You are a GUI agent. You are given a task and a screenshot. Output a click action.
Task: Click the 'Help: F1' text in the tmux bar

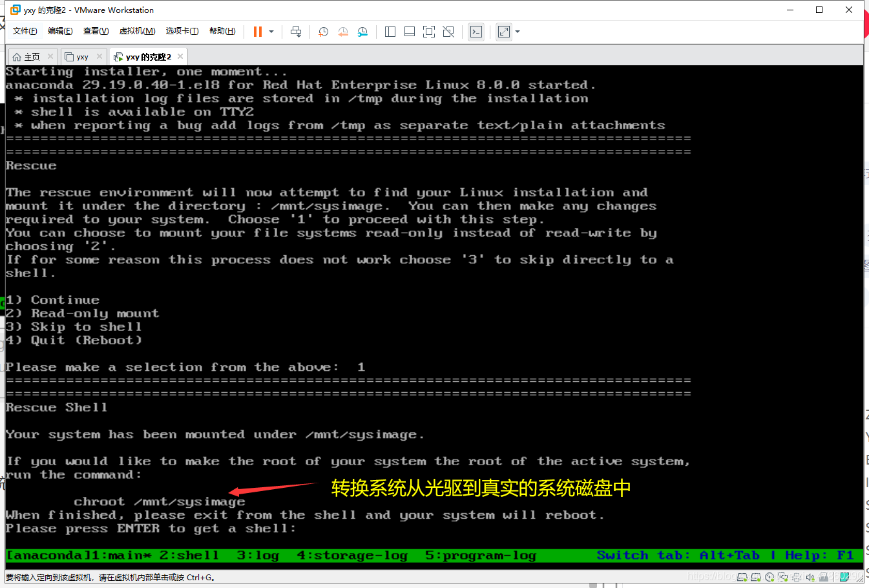[819, 556]
